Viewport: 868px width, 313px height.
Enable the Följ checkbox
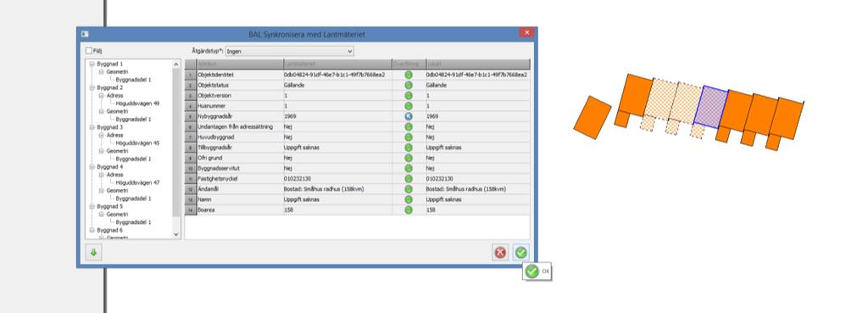point(88,50)
